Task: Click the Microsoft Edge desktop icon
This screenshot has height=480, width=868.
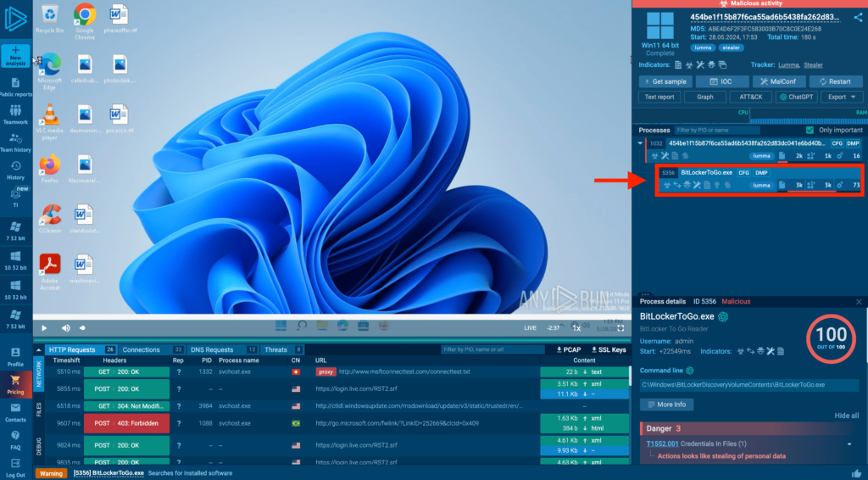Action: point(50,72)
